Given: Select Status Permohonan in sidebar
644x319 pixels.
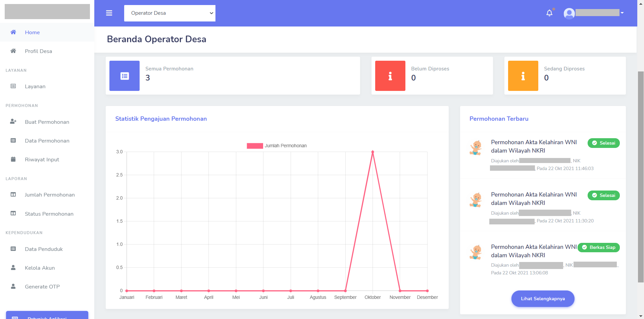Looking at the screenshot, I should (x=49, y=214).
